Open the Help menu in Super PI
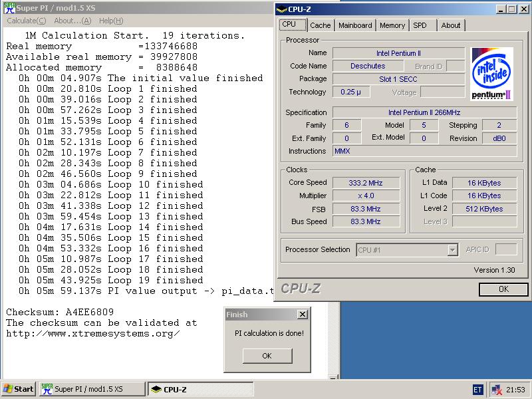532x399 pixels. [x=111, y=21]
